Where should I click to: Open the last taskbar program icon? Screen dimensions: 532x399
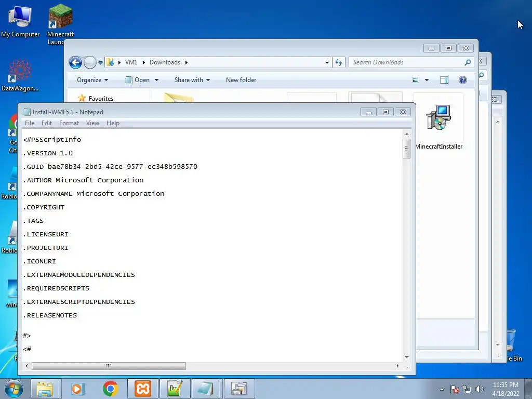[239, 389]
